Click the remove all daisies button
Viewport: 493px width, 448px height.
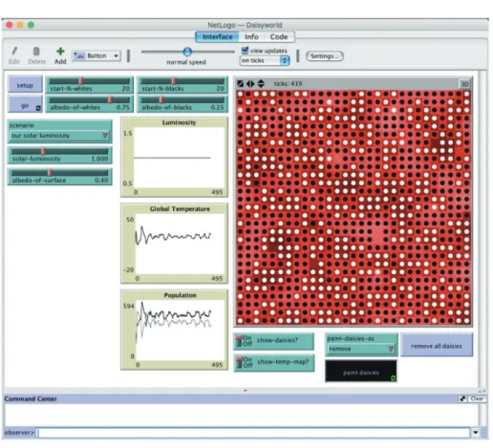pos(437,345)
